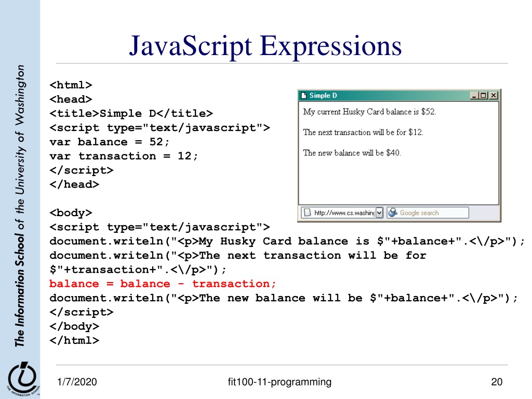Click 'The next transaction will be for $12.' in browser

[x=363, y=132]
